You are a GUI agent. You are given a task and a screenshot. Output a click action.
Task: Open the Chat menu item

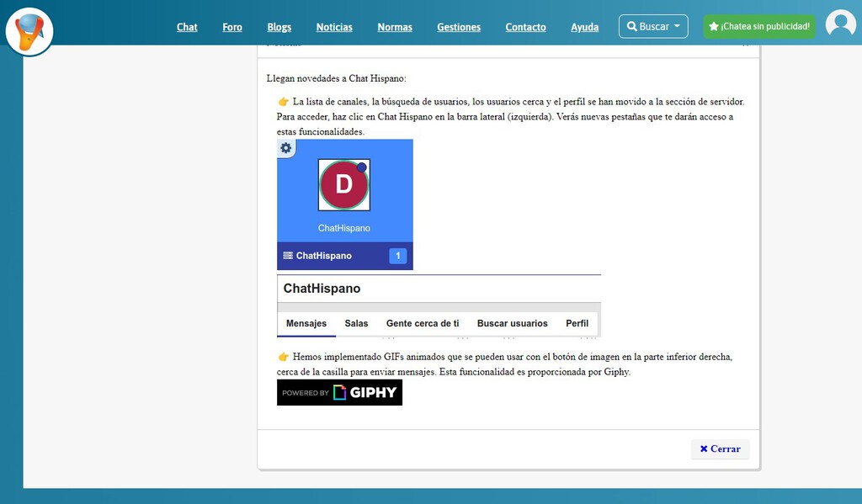pyautogui.click(x=187, y=27)
